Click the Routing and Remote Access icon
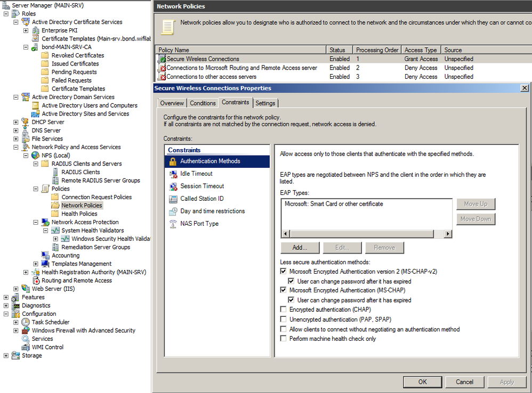The image size is (532, 393). tap(35, 281)
